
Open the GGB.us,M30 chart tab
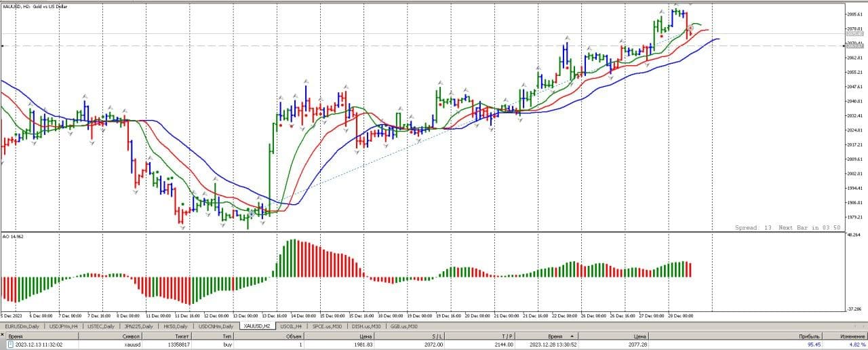click(x=405, y=326)
